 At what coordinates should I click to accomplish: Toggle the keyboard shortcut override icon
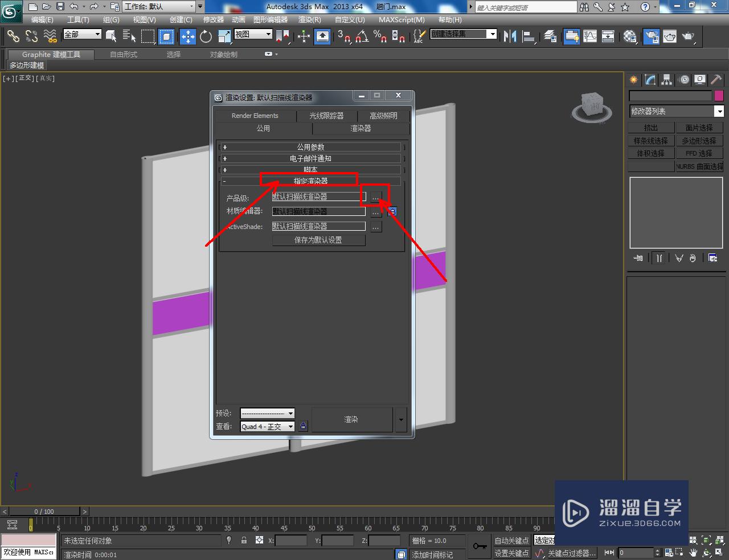pyautogui.click(x=322, y=36)
